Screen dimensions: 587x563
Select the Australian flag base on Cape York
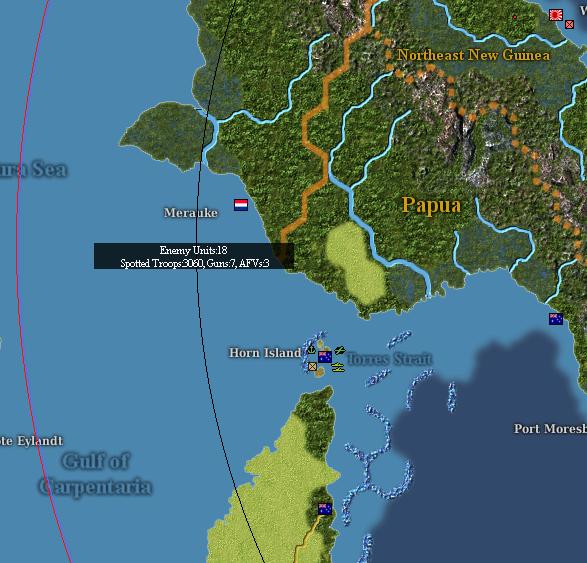(x=325, y=509)
